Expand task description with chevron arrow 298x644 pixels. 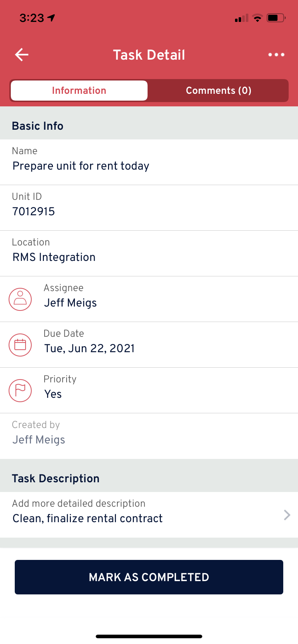[x=287, y=515]
